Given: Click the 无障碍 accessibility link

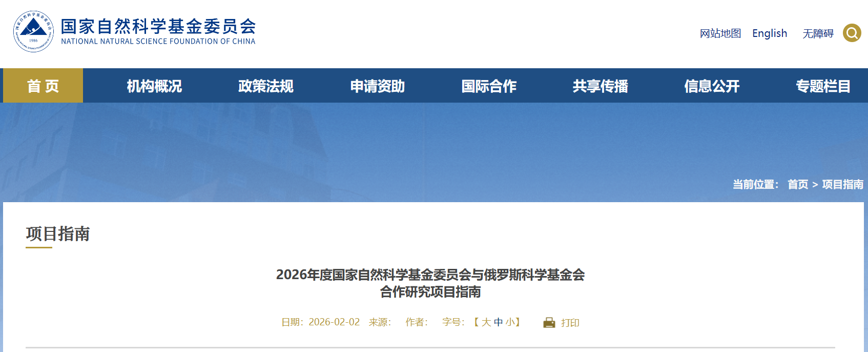Looking at the screenshot, I should [818, 33].
